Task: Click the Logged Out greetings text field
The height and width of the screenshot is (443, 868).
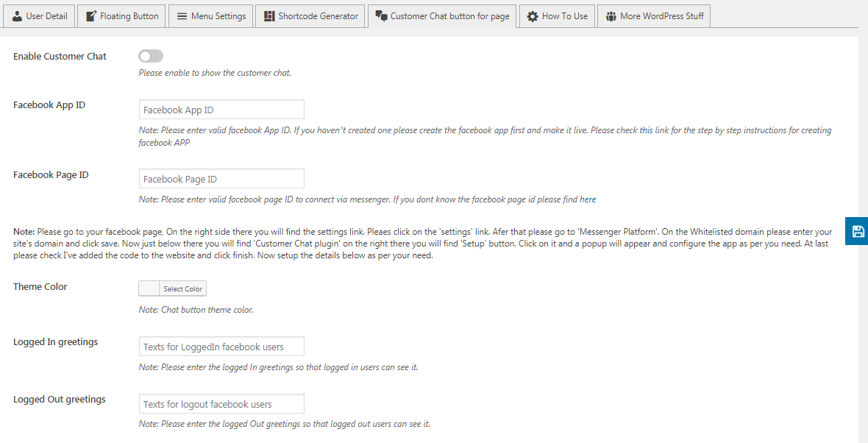Action: pyautogui.click(x=221, y=404)
